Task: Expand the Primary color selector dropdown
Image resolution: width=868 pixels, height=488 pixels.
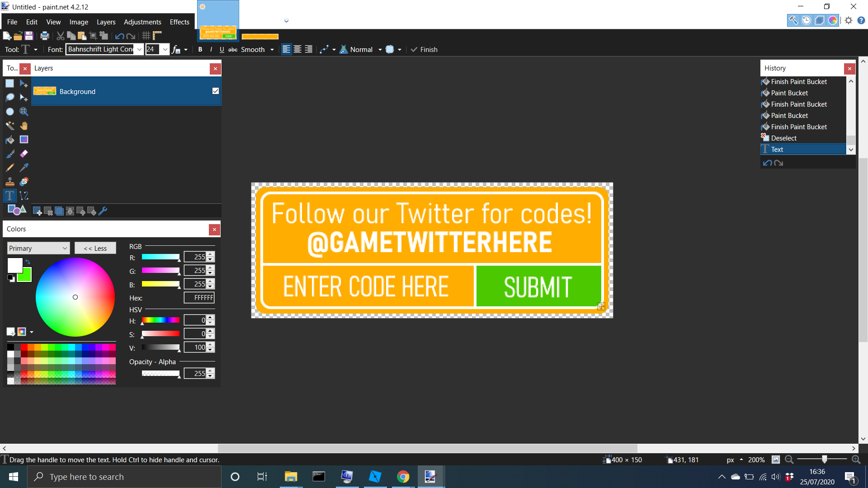Action: pos(65,248)
